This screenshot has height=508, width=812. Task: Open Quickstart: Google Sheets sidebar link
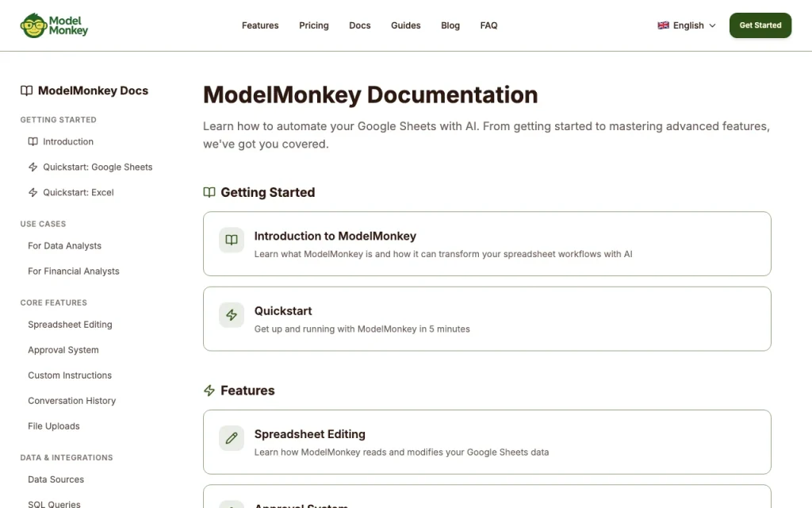(x=98, y=167)
